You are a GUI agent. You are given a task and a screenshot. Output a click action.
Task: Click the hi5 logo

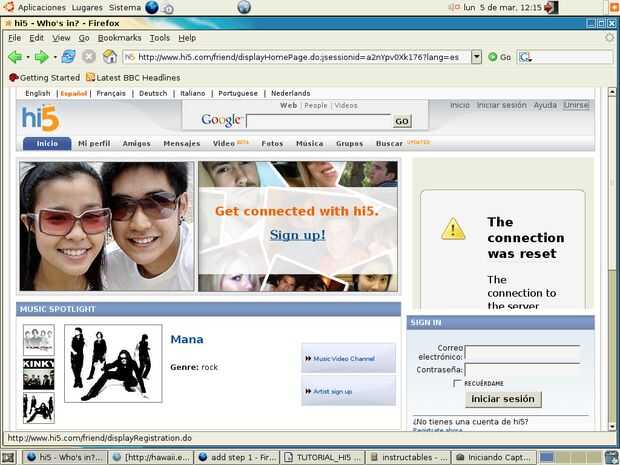click(x=40, y=118)
